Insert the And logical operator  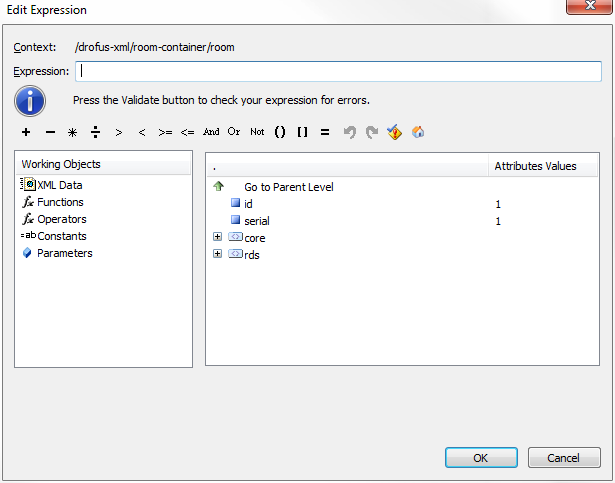[211, 132]
